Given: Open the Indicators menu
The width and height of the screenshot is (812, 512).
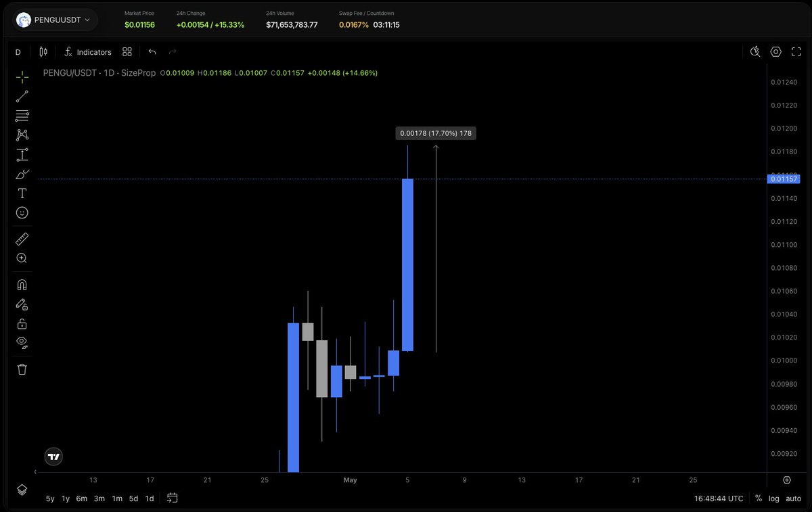Looking at the screenshot, I should coord(88,52).
